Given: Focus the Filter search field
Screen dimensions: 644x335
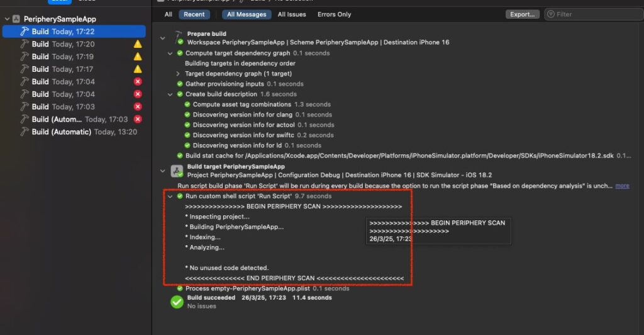Looking at the screenshot, I should click(594, 14).
